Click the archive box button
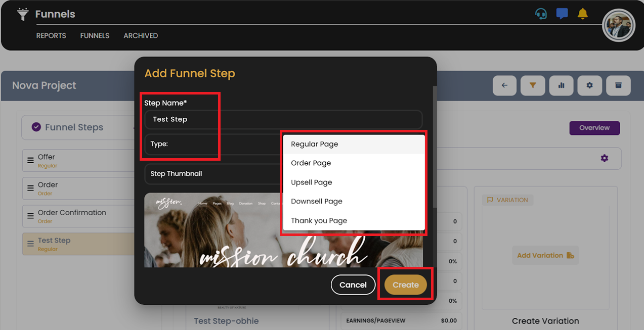644x330 pixels. click(x=618, y=85)
